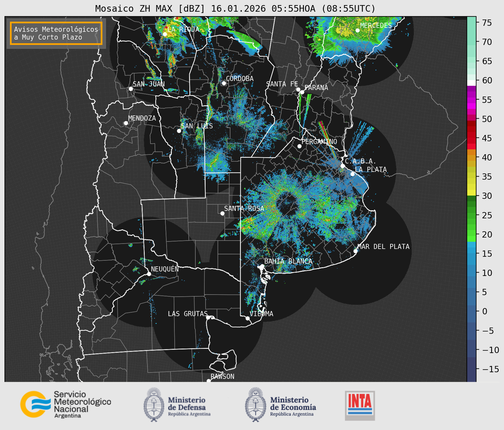504x430 pixels.
Task: Click the Bahía Blanca city marker
Action: (262, 266)
